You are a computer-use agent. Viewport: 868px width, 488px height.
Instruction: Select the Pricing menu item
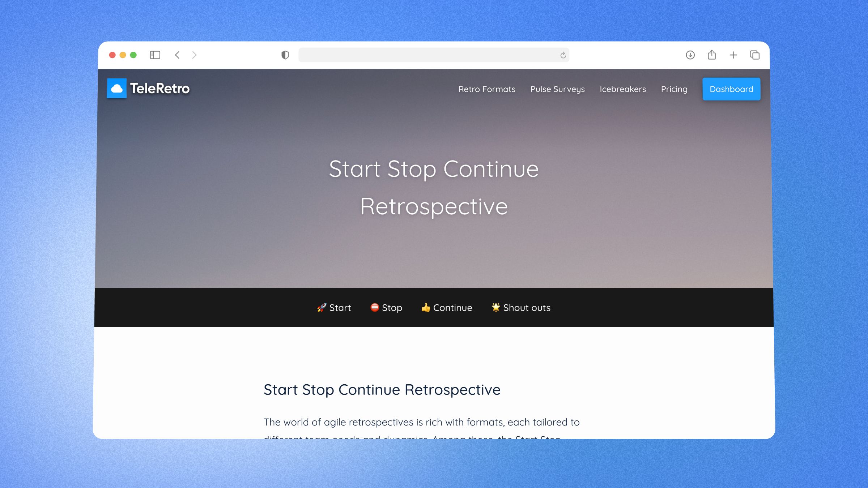[674, 89]
